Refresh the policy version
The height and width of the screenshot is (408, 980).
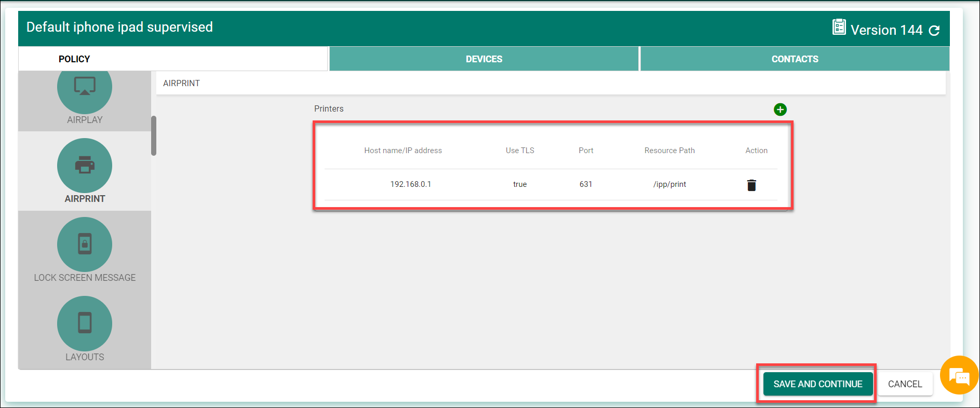coord(934,31)
